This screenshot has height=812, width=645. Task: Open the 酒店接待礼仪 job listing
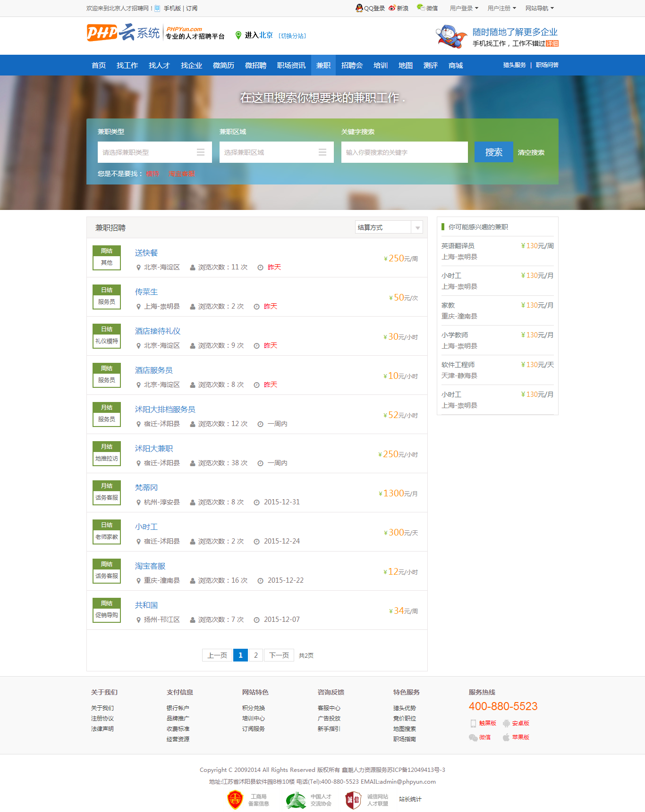point(158,331)
